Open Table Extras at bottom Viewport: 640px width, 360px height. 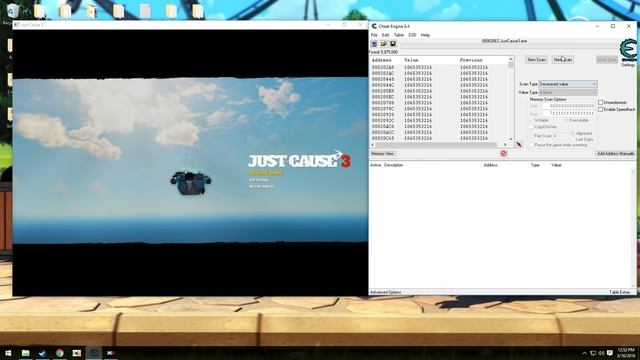point(620,292)
